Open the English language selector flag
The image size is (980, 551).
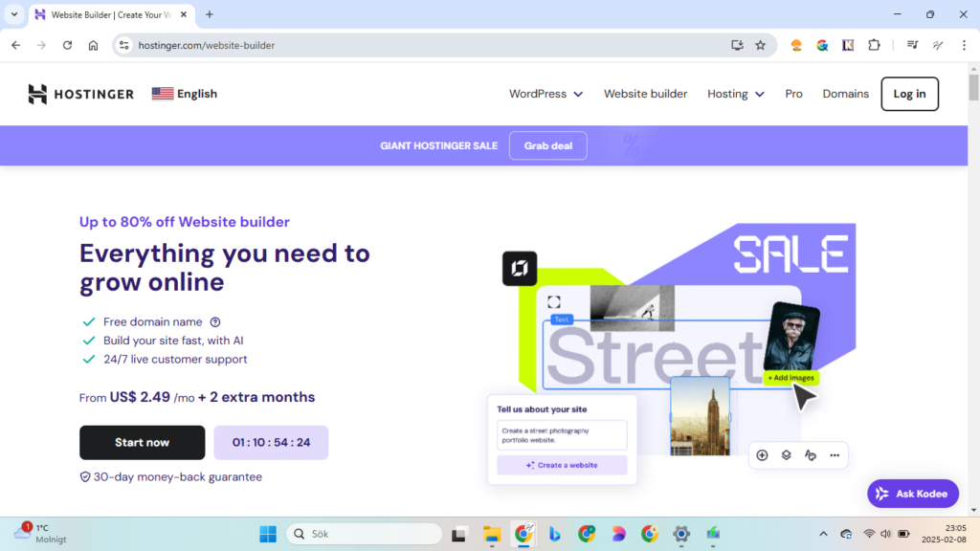tap(163, 94)
